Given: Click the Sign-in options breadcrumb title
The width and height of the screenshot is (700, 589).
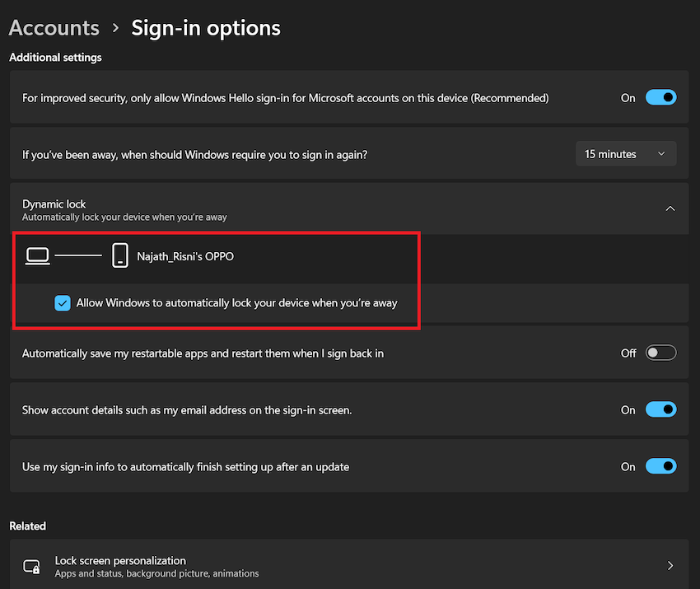Looking at the screenshot, I should click(205, 27).
